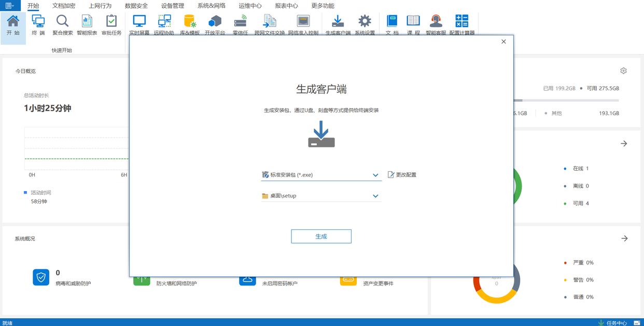
Task: Click the arrow next to terminal status chart
Action: click(624, 144)
